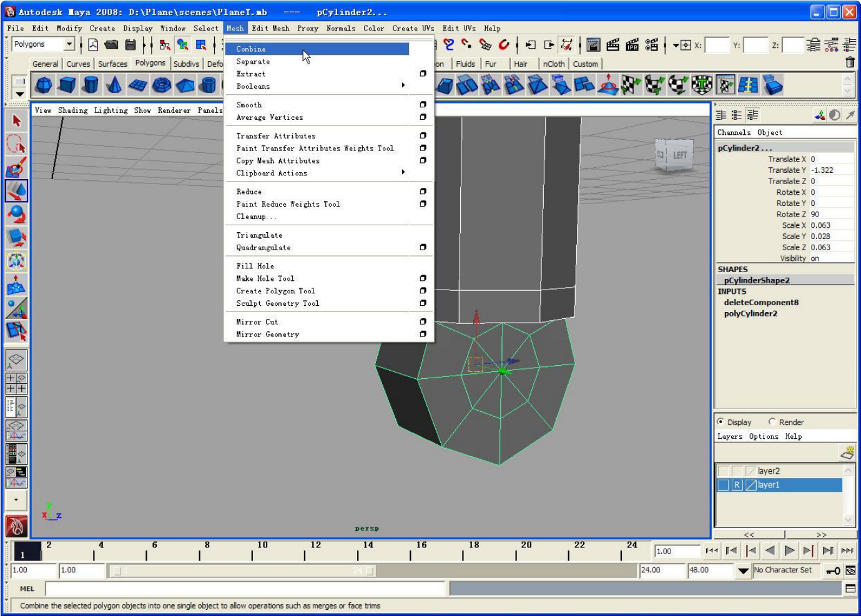Click polyCylinder2 input node
The image size is (861, 616).
click(750, 313)
